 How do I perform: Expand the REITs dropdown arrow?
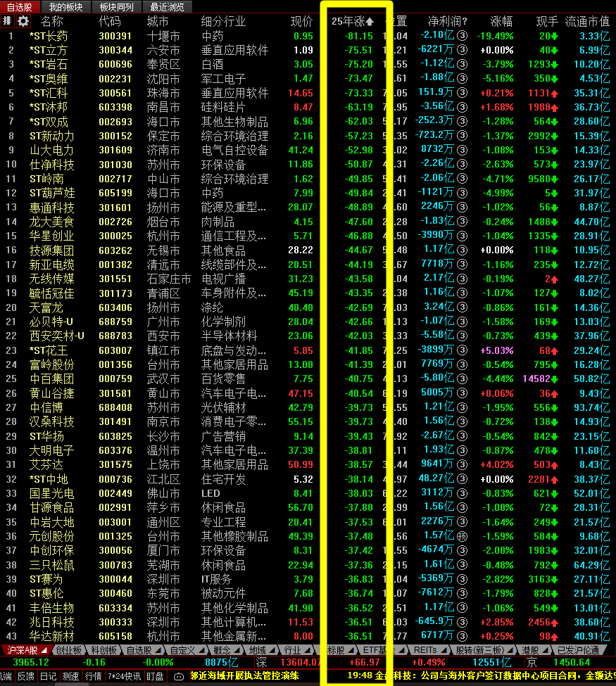pyautogui.click(x=444, y=651)
